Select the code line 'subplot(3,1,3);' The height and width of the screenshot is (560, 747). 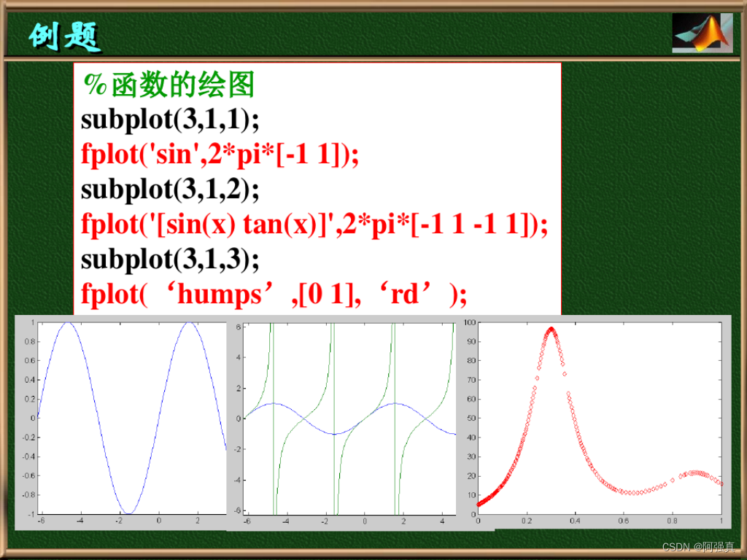tap(170, 260)
